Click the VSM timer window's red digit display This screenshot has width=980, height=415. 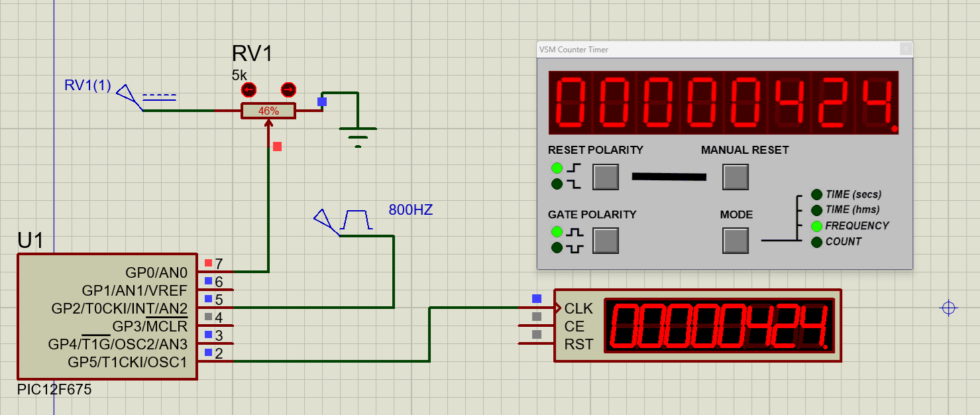(x=724, y=103)
